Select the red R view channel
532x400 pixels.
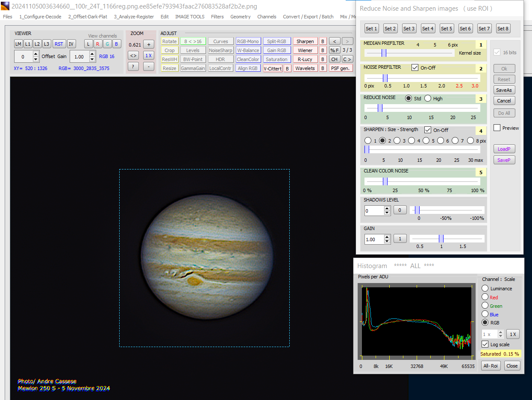point(97,44)
